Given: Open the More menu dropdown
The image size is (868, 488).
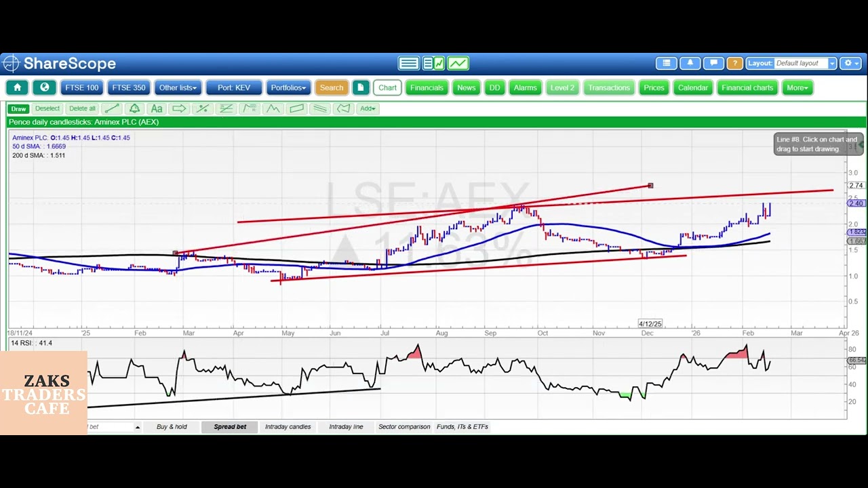Looking at the screenshot, I should [x=797, y=87].
